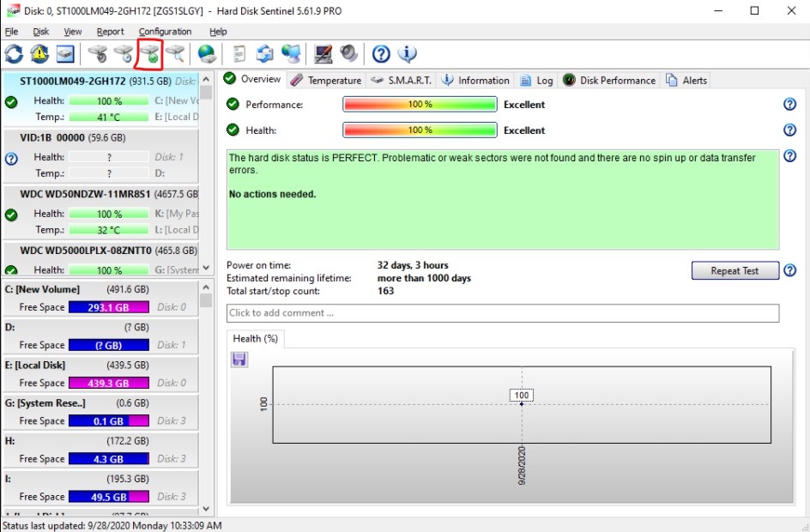This screenshot has height=532, width=810.
Task: Select the E: [Local Disk] partition
Action: coord(100,374)
